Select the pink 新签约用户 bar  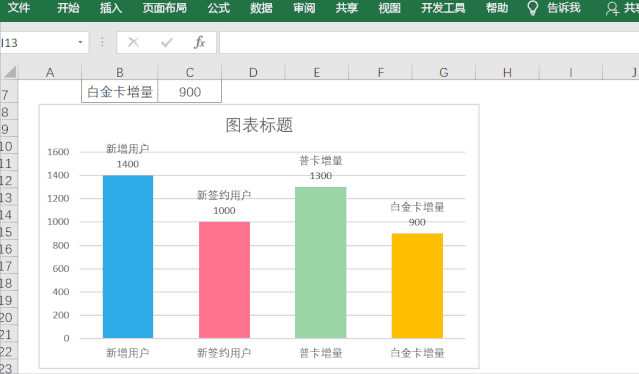click(x=224, y=280)
